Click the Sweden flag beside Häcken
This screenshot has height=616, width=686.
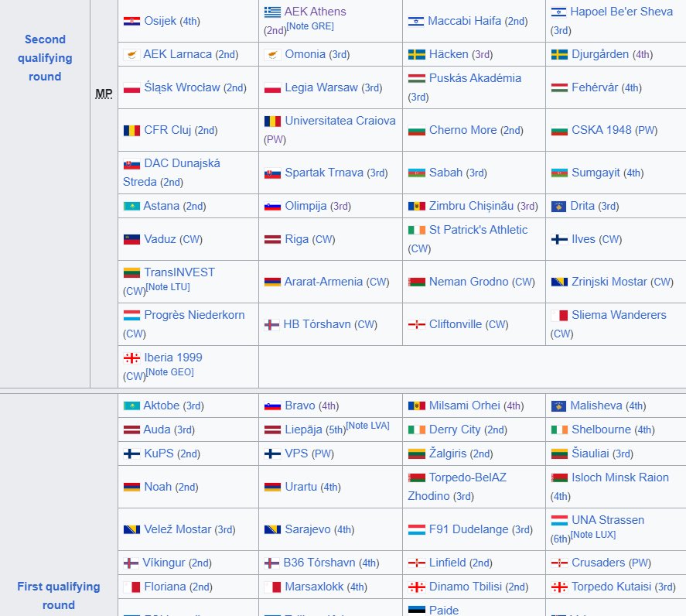click(417, 54)
